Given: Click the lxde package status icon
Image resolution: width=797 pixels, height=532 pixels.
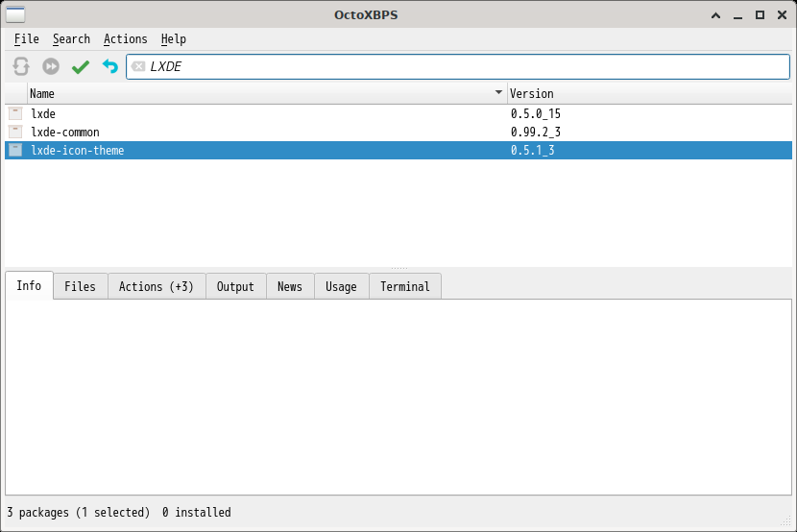Looking at the screenshot, I should point(15,113).
